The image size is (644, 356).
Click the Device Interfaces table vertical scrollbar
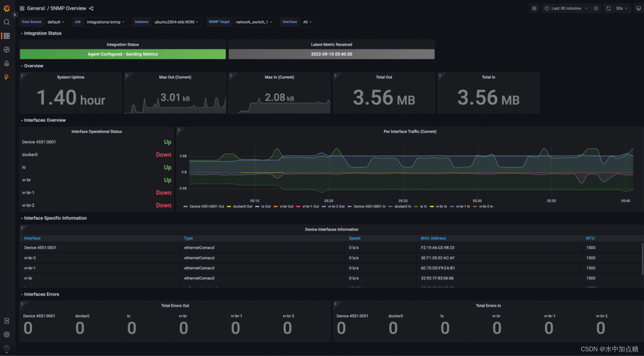coord(642,259)
